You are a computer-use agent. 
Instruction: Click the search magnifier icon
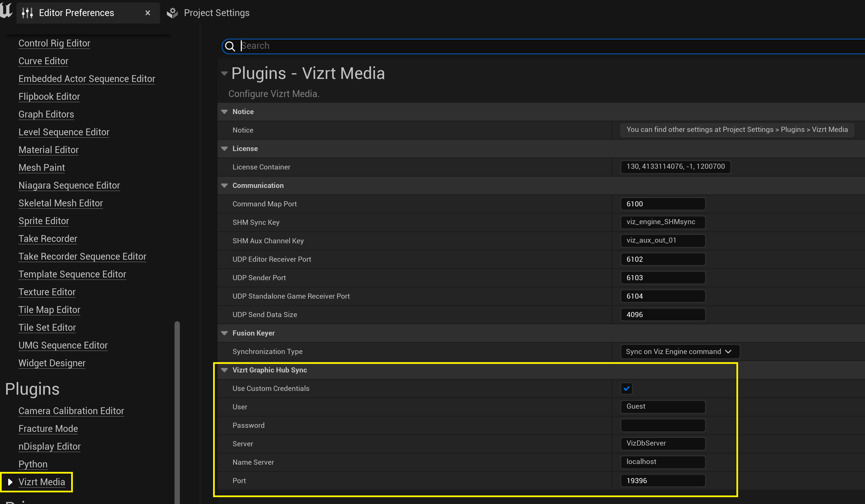point(230,46)
